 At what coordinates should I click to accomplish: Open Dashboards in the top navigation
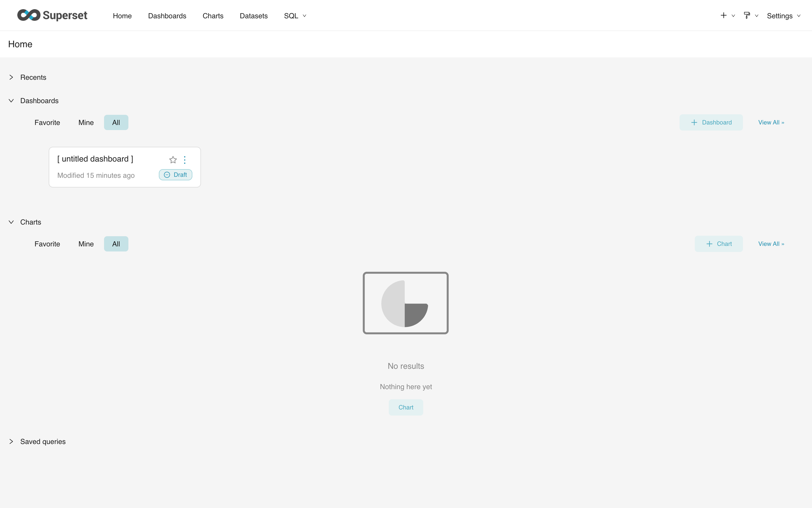[x=167, y=16]
